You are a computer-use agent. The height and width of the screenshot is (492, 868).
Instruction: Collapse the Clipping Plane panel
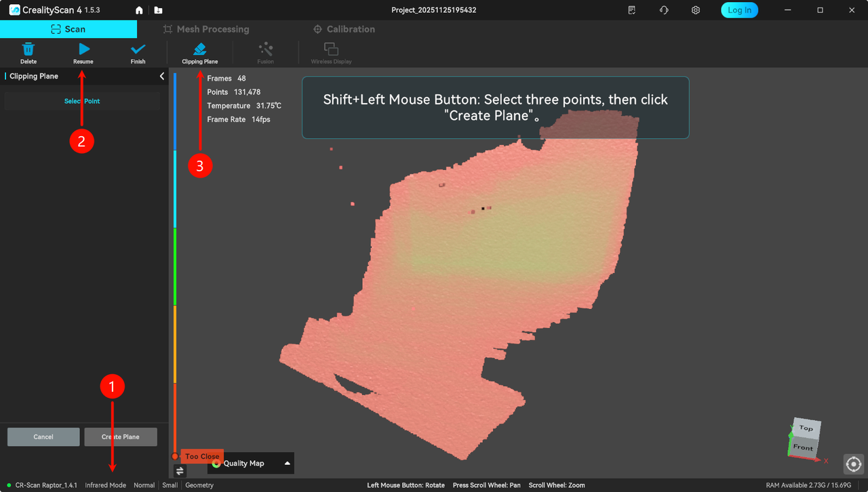pos(161,77)
